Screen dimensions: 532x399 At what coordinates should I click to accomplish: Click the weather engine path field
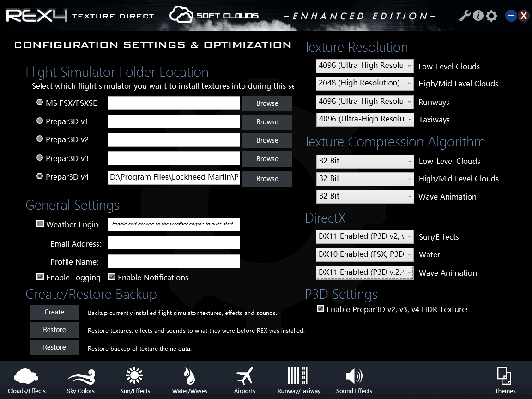click(174, 224)
